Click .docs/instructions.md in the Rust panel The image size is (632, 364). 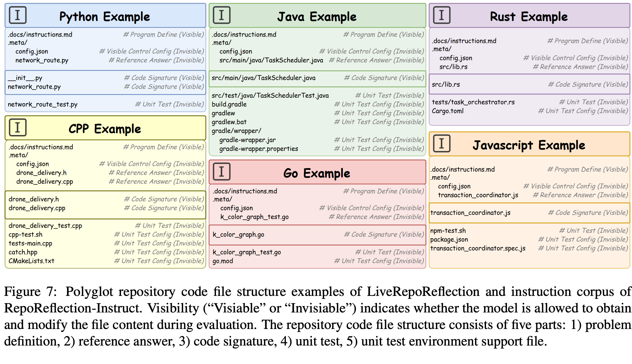click(x=464, y=41)
